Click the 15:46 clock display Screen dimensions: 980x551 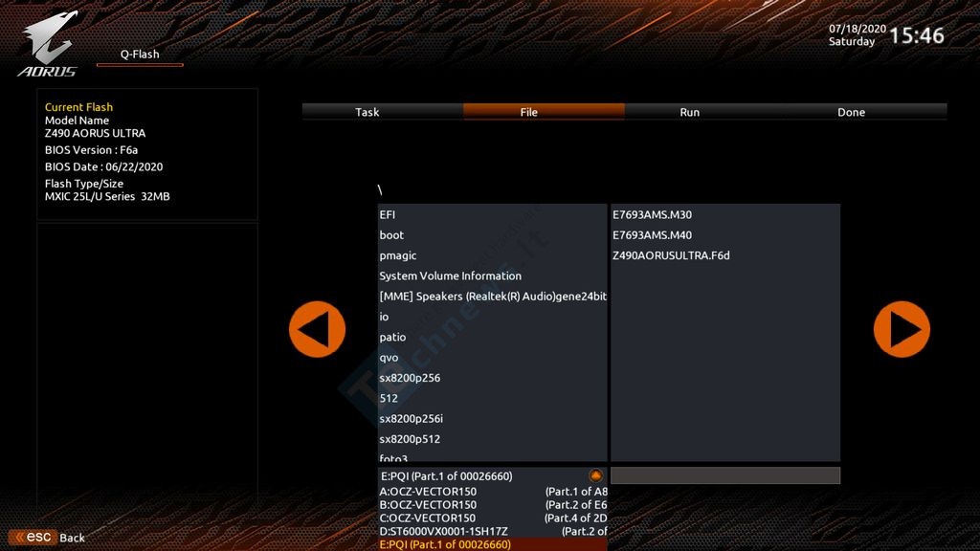pos(916,35)
